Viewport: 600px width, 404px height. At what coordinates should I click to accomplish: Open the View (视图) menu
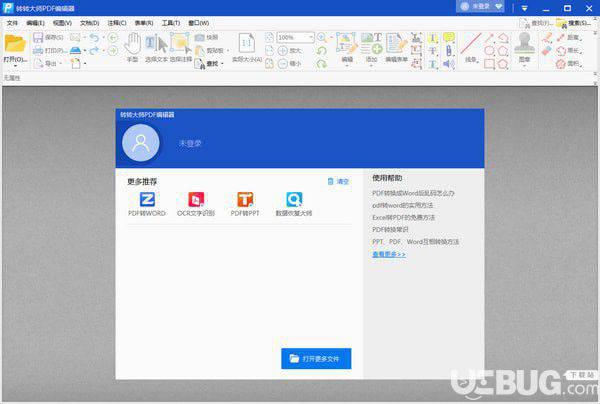(x=62, y=23)
